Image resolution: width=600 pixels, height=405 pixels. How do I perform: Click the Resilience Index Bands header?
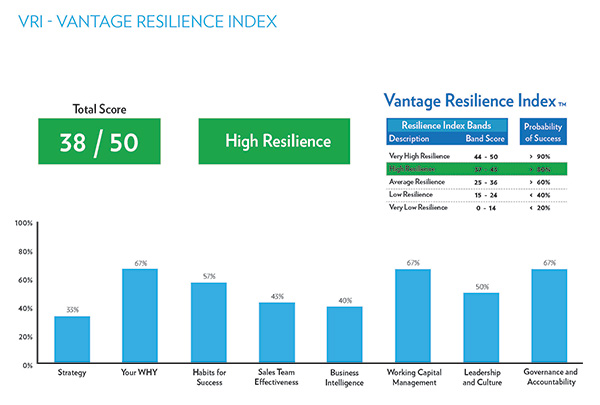[x=446, y=125]
